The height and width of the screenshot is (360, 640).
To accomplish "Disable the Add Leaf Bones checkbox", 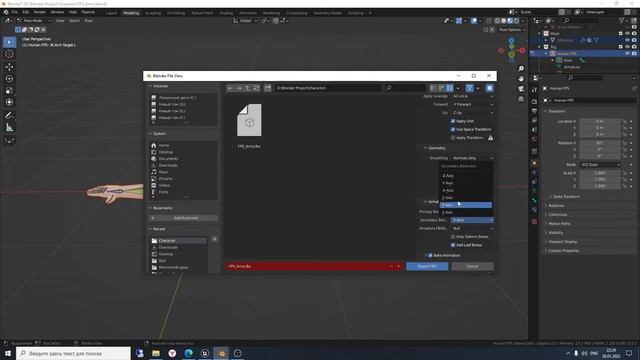I will click(453, 245).
